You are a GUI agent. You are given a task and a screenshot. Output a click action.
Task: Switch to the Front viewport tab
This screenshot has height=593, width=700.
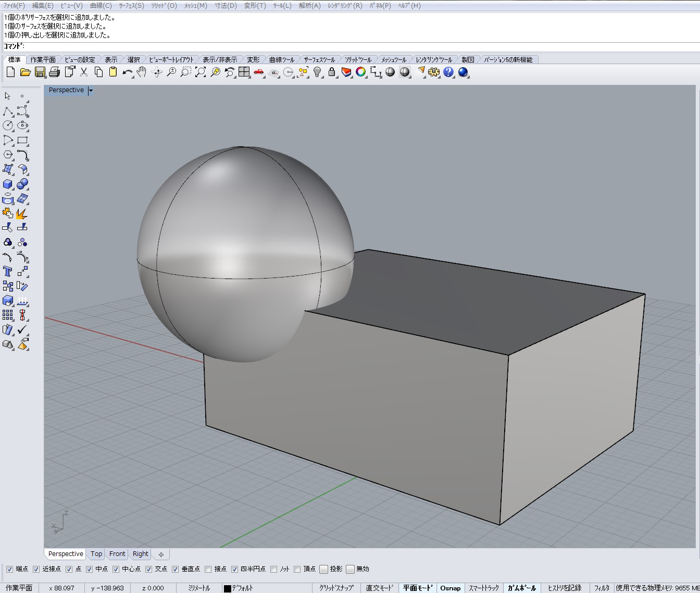(117, 554)
